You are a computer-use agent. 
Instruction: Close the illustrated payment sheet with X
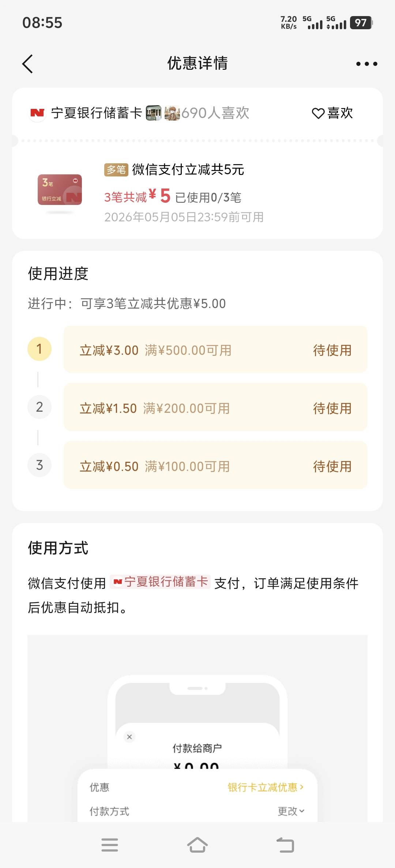129,737
